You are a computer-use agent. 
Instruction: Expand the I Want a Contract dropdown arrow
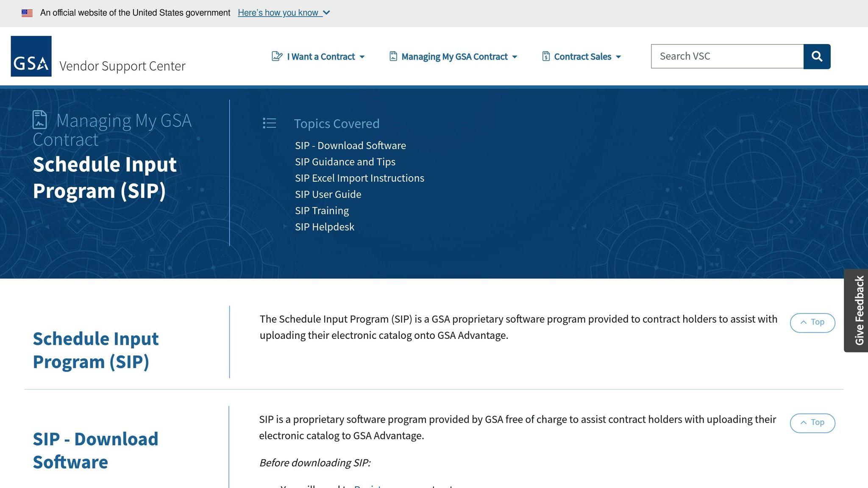(x=362, y=57)
